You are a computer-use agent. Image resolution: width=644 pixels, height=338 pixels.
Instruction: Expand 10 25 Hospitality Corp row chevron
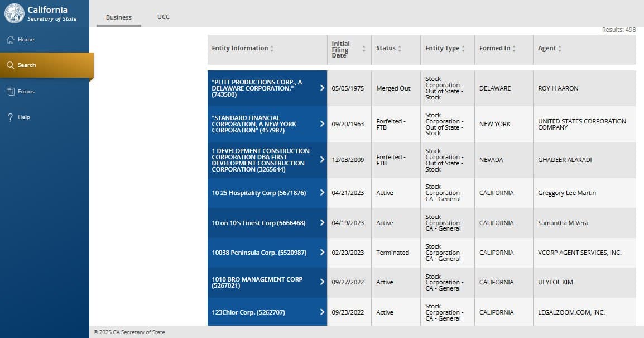tap(322, 193)
